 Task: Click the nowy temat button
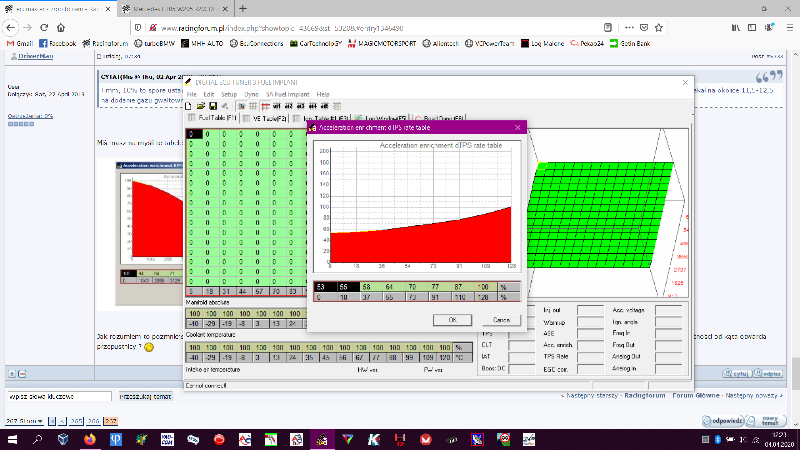(x=766, y=421)
